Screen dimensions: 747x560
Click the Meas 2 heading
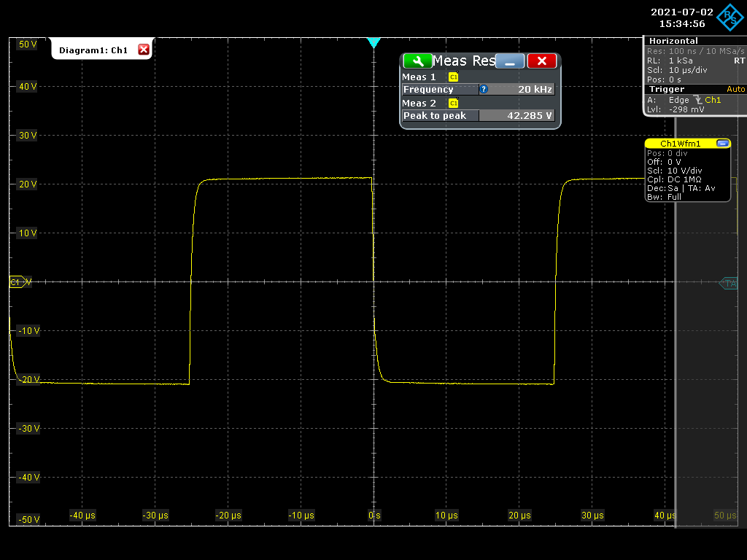pos(419,103)
